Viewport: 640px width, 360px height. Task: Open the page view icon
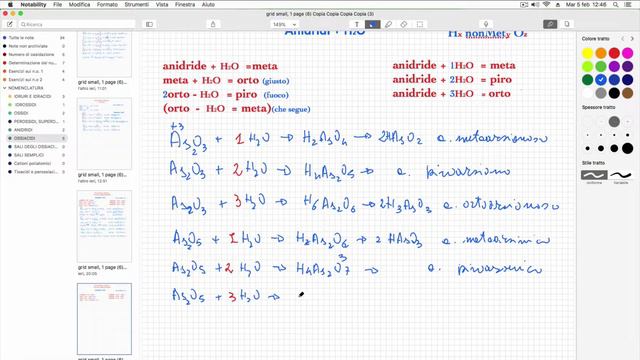tap(567, 24)
